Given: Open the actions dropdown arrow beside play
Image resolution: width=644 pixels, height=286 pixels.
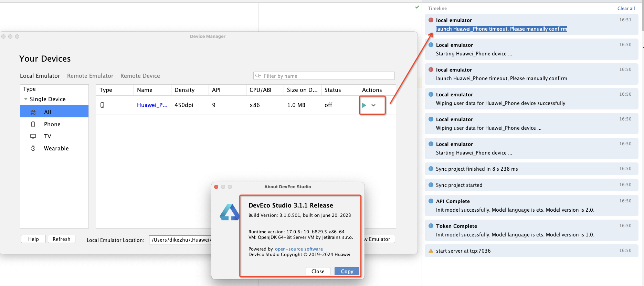Looking at the screenshot, I should click(x=373, y=105).
